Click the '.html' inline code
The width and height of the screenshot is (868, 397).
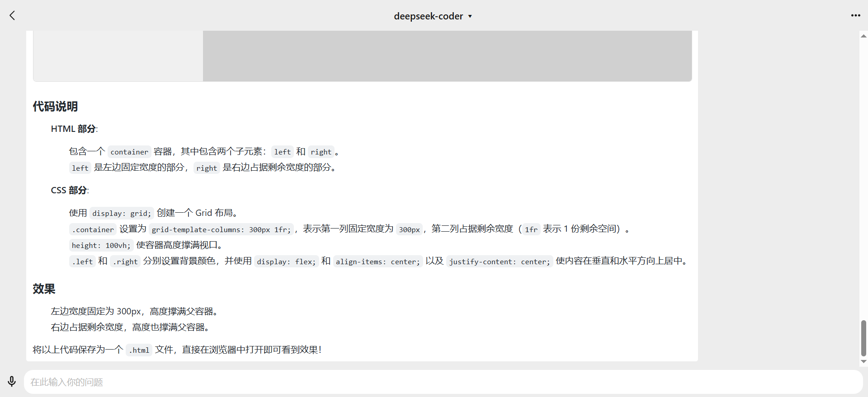coord(139,350)
